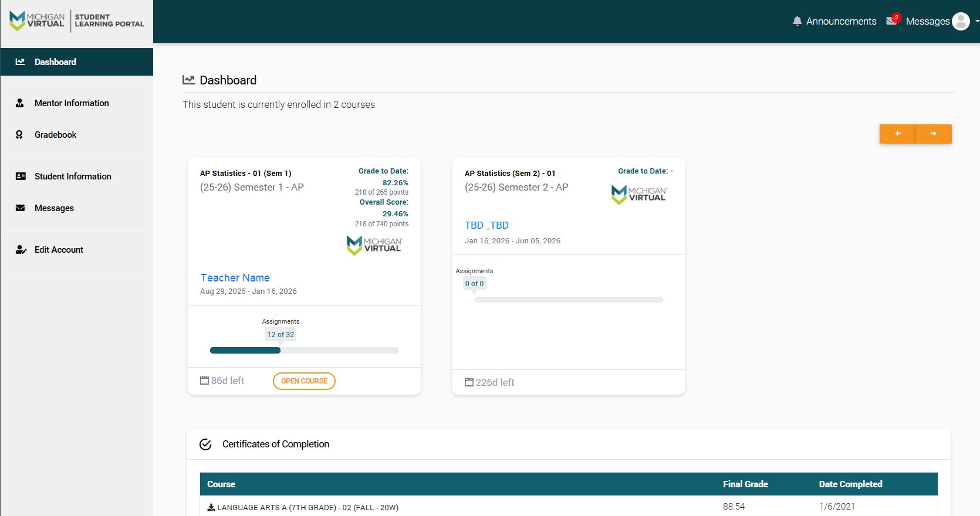Click the Course column header
The image size is (980, 516).
[x=221, y=484]
